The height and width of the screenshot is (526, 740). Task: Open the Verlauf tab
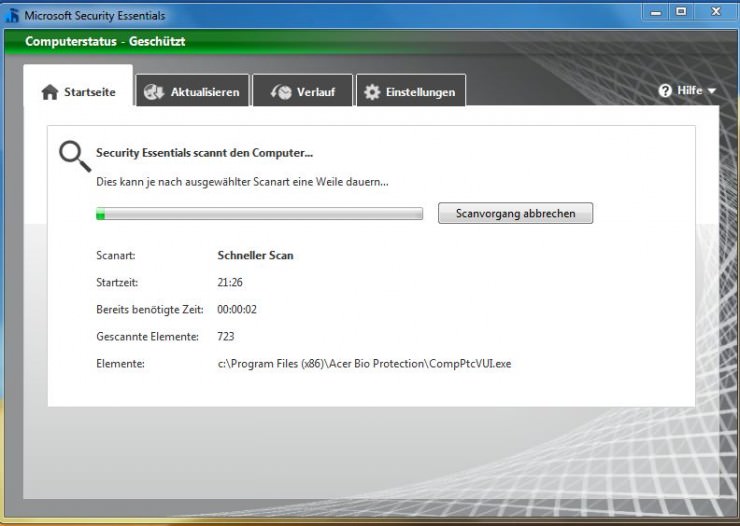(x=303, y=91)
